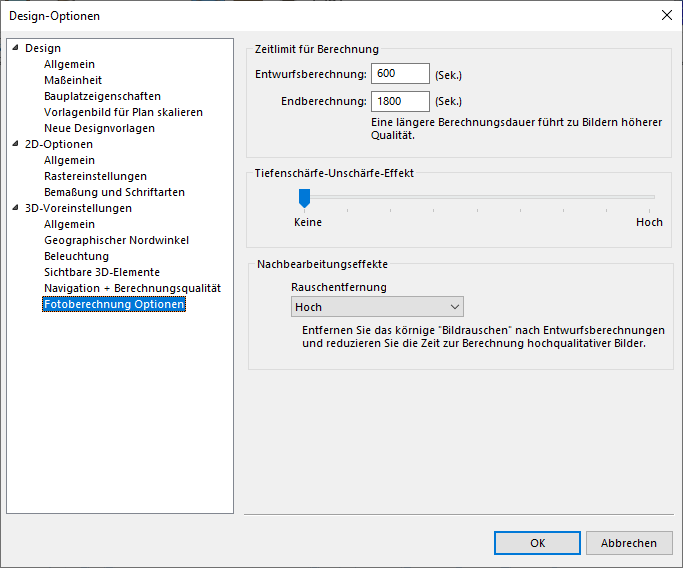
Task: Open the Rauschentfernung dropdown
Action: (376, 307)
